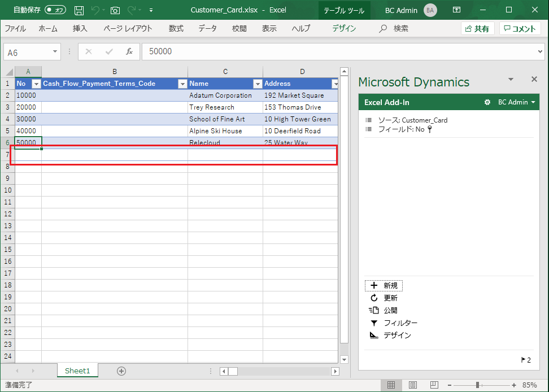This screenshot has height=392, width=549.
Task: Open the データ ribbon tab
Action: click(x=208, y=28)
